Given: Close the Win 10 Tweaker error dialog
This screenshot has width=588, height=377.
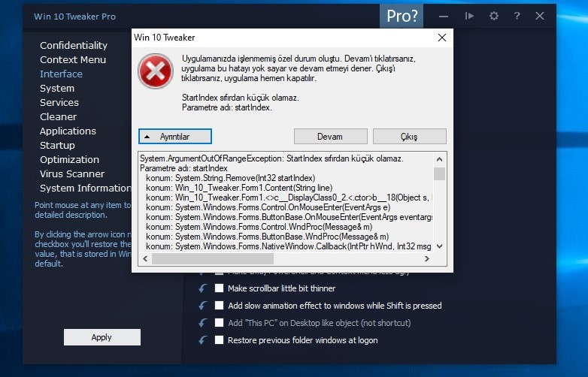Looking at the screenshot, I should pyautogui.click(x=442, y=38).
